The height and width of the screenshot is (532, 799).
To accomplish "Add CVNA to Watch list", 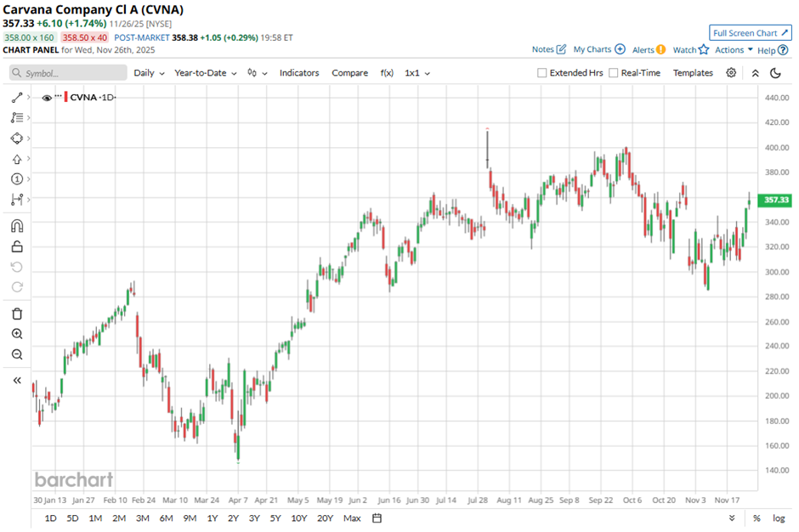I will (x=691, y=49).
